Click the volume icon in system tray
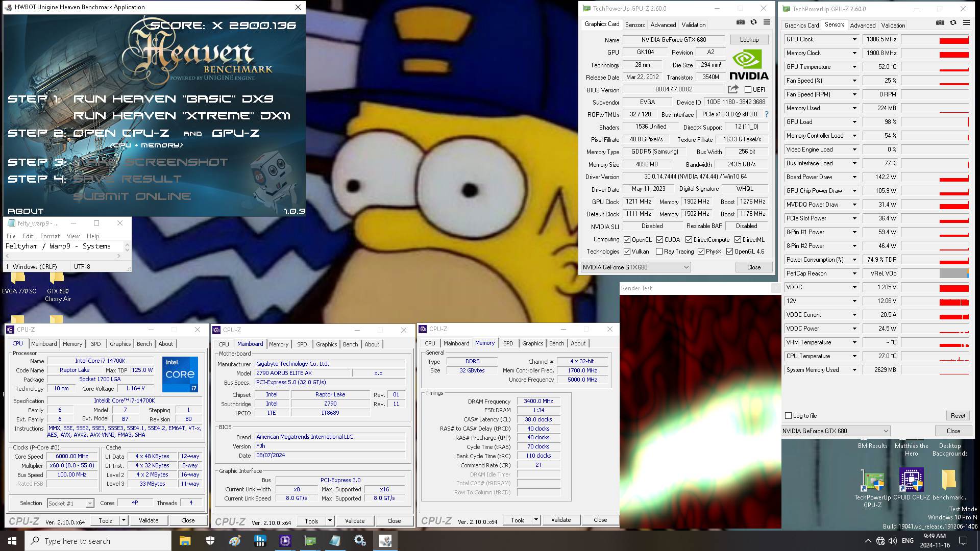The width and height of the screenshot is (980, 551). [893, 541]
